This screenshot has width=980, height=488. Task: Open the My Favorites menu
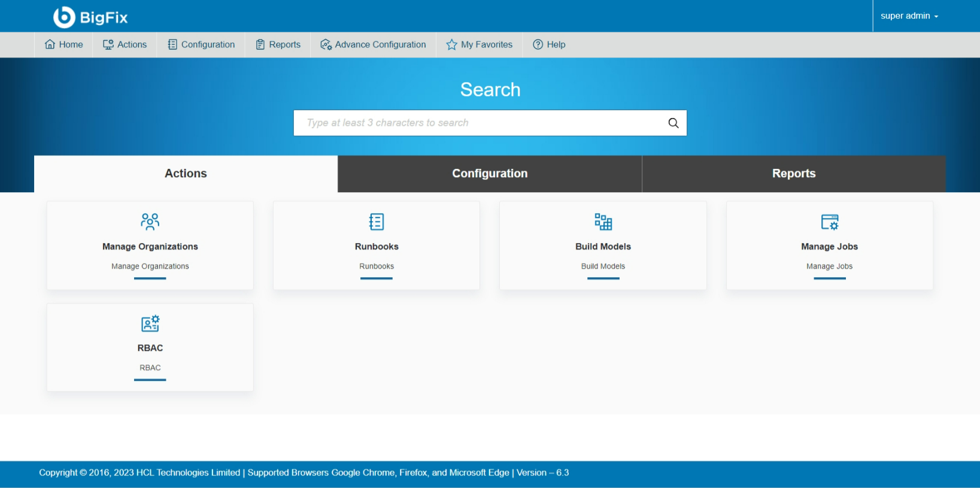click(x=480, y=44)
